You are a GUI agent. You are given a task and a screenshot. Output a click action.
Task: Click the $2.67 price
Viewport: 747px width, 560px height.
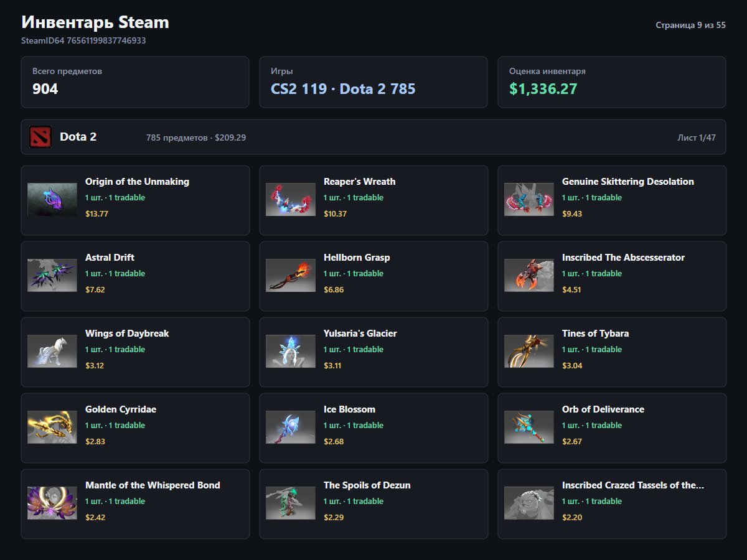coord(572,441)
